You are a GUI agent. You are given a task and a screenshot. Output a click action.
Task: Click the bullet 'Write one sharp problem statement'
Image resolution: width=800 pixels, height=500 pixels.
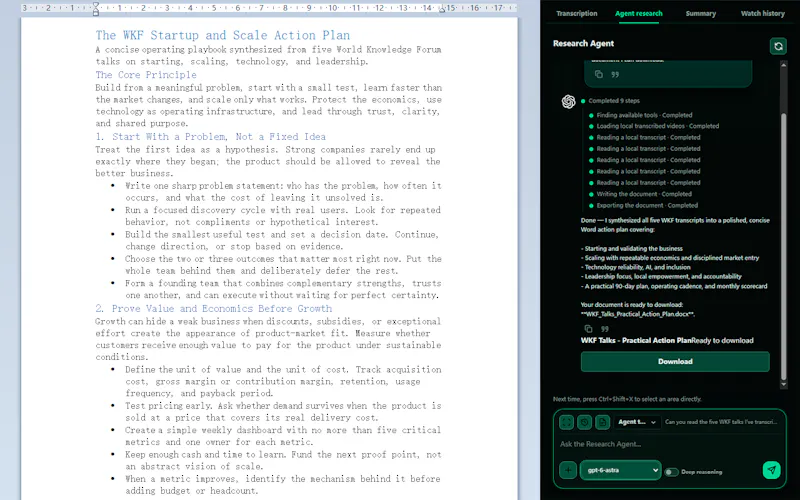tap(283, 192)
